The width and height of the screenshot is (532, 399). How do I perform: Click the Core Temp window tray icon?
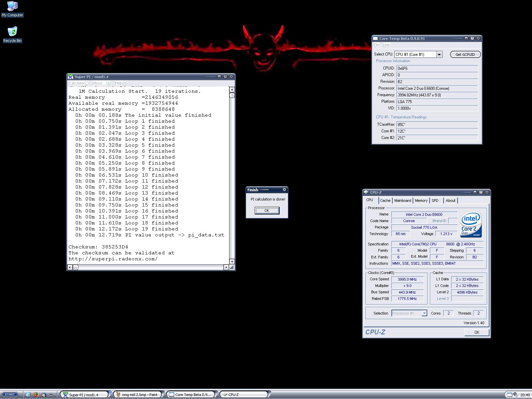pyautogui.click(x=509, y=395)
